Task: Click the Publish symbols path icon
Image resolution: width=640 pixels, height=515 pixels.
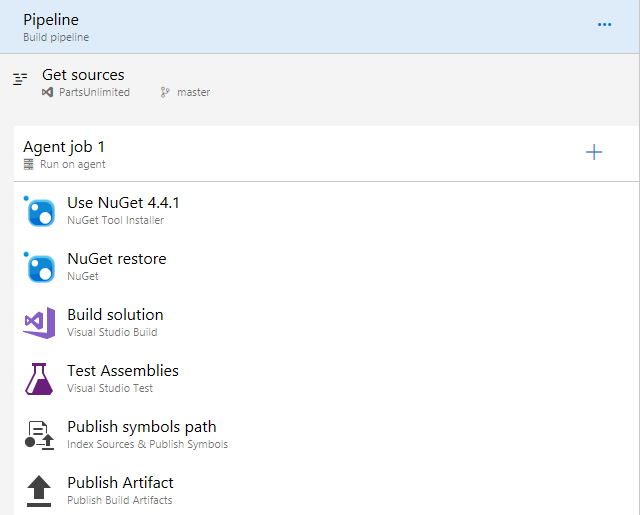Action: [39, 435]
